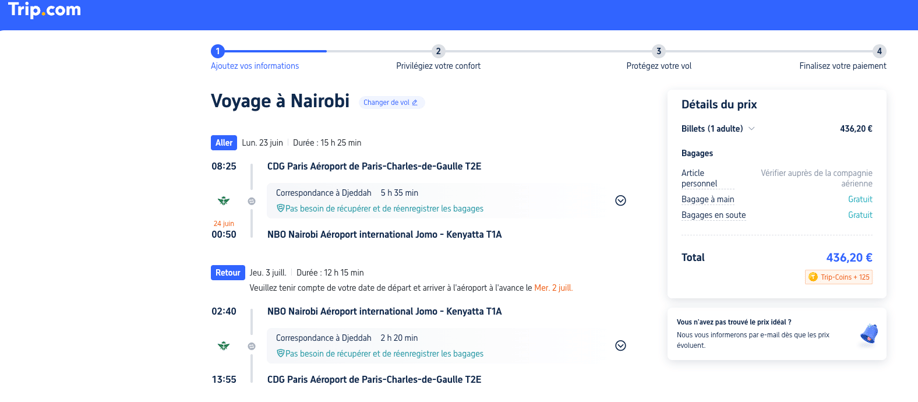
Task: Click airline logo on return Retour flight
Action: coord(224,346)
